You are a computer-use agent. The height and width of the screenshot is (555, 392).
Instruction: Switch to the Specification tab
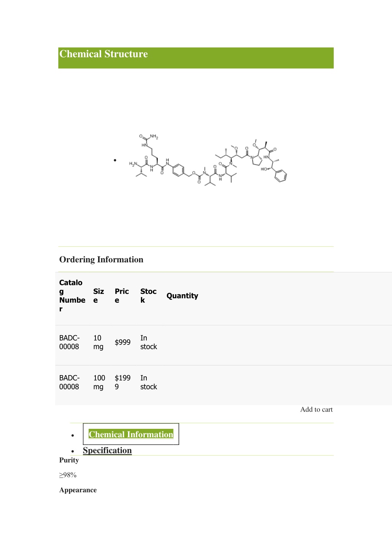tap(107, 450)
